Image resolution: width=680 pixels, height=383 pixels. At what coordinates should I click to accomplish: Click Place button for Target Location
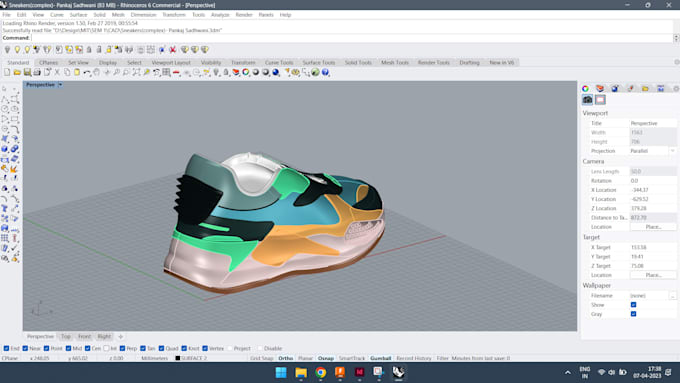tap(653, 275)
